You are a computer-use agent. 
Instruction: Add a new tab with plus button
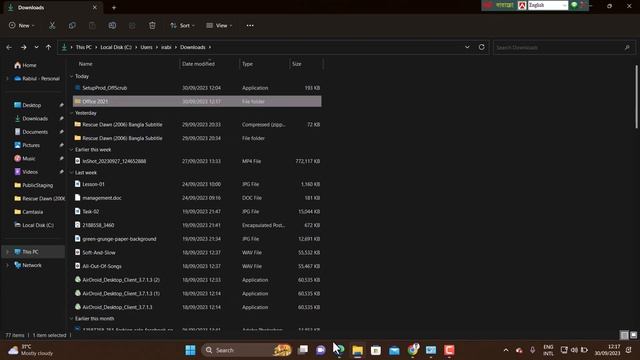click(114, 7)
